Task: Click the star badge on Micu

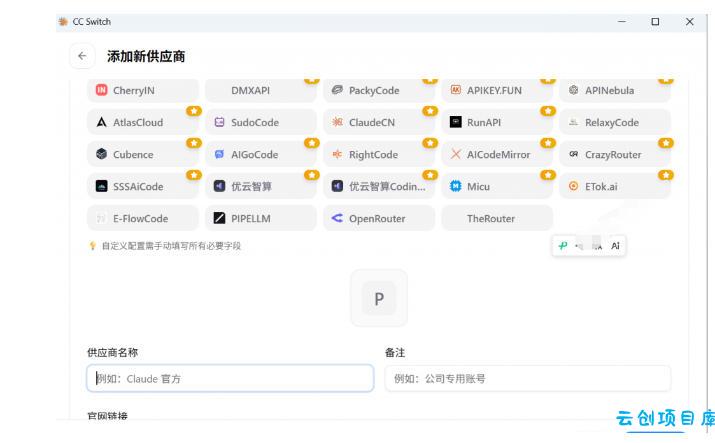Action: click(548, 175)
